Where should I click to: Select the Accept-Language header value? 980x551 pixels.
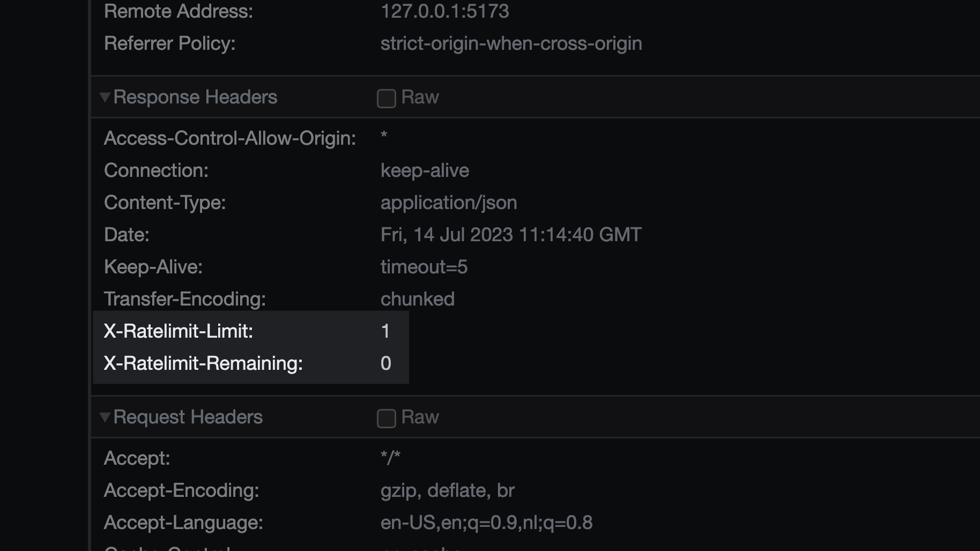(x=486, y=522)
